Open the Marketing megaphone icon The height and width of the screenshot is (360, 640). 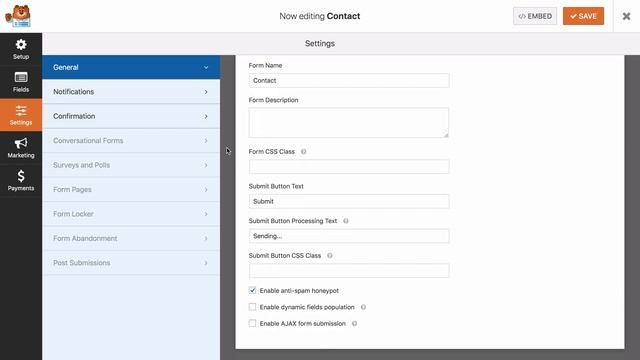tap(21, 143)
